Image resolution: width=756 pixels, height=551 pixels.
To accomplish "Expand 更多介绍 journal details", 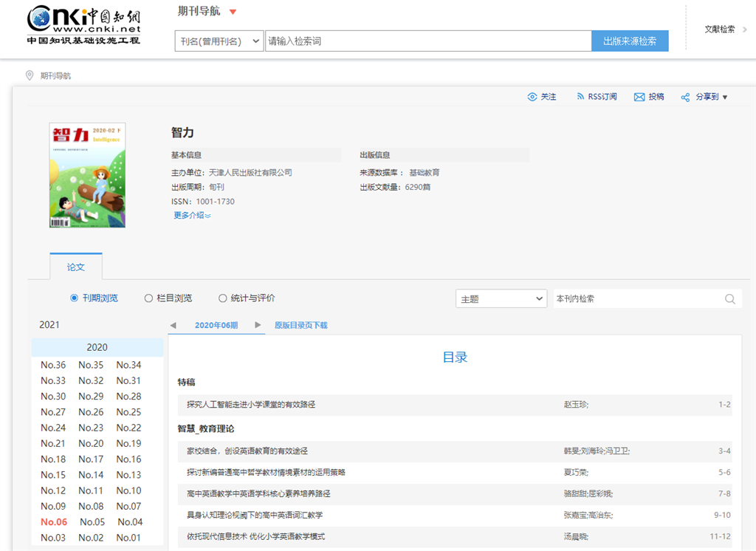I will pos(192,216).
